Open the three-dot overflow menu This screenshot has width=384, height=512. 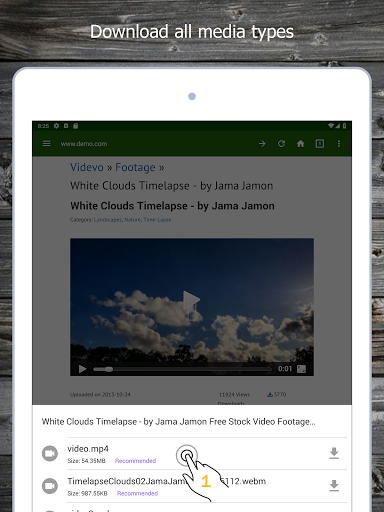pos(339,144)
